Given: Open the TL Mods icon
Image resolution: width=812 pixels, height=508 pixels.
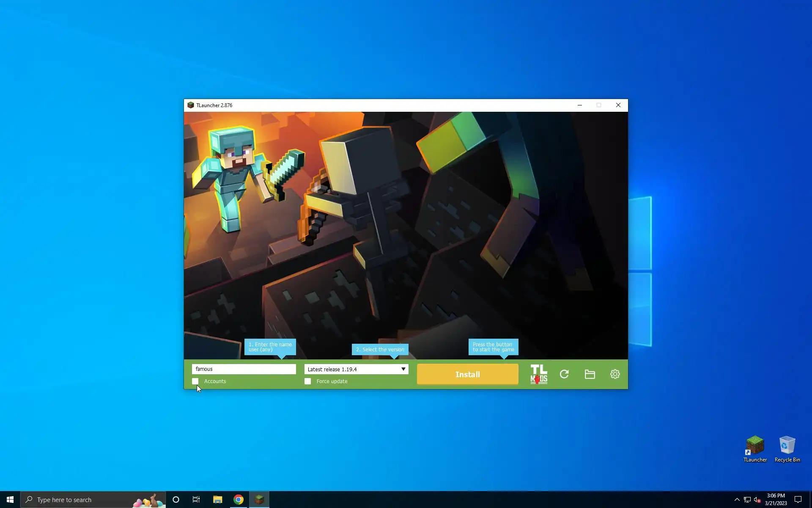Looking at the screenshot, I should 538,374.
